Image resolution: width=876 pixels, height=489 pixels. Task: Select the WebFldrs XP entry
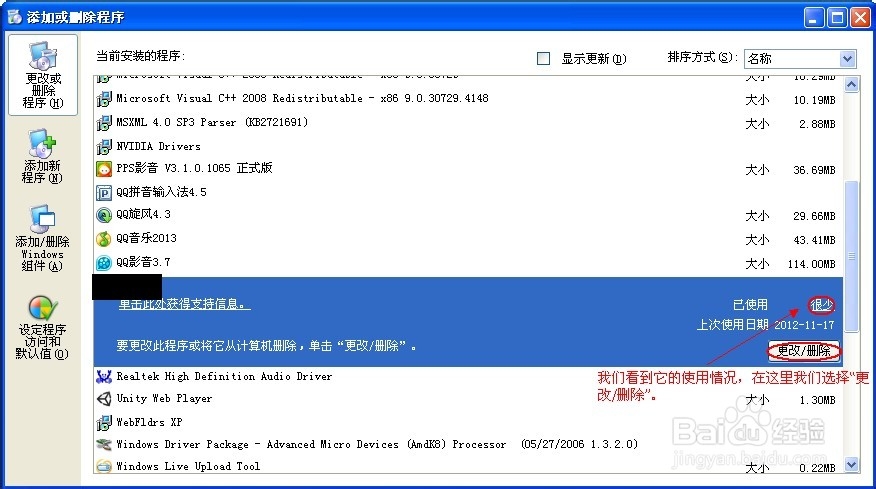[x=468, y=422]
